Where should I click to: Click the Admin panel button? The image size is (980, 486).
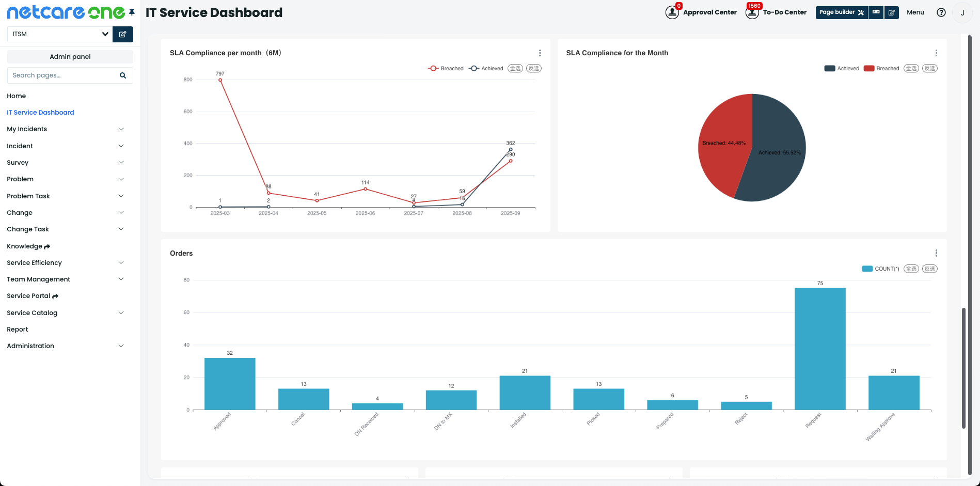70,57
